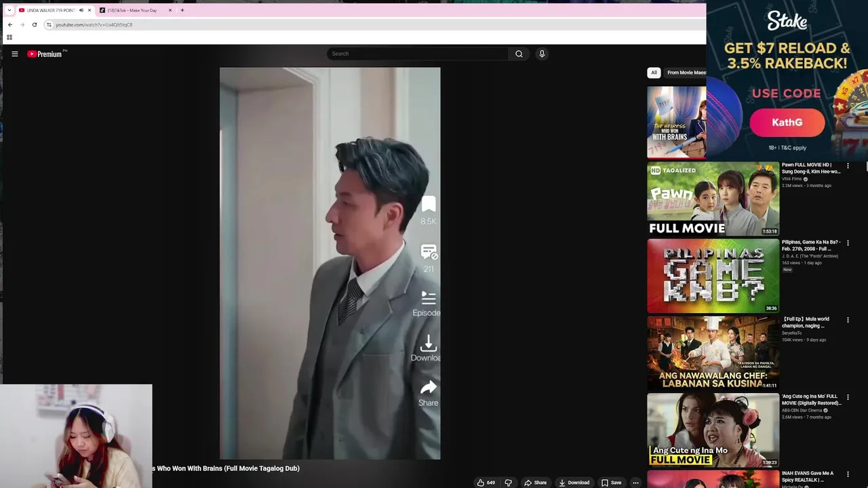
Task: Click the Download button below the video
Action: click(x=574, y=483)
